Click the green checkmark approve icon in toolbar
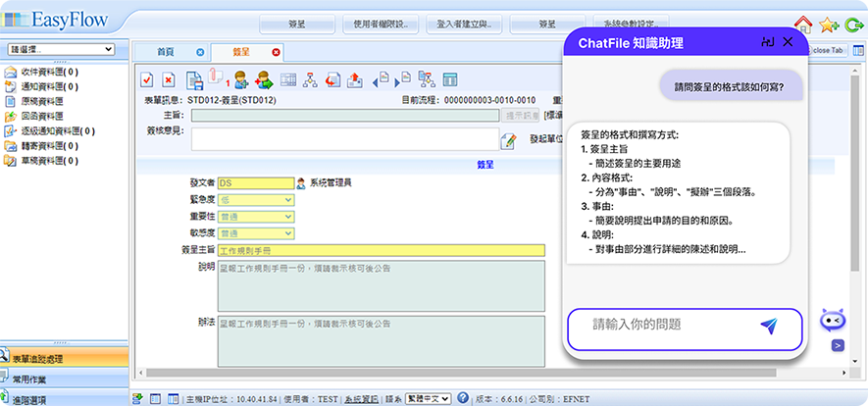The width and height of the screenshot is (868, 406). point(146,79)
